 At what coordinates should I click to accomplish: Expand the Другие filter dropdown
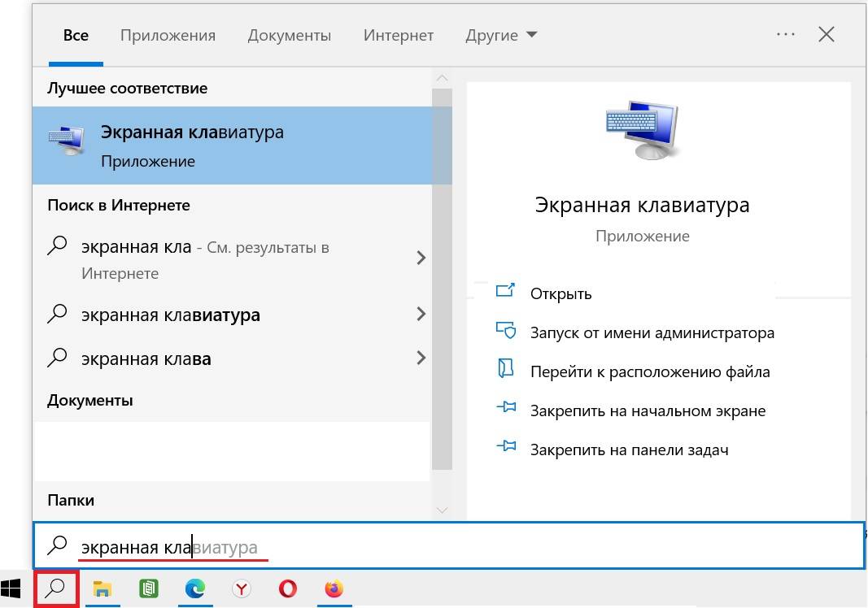tap(501, 35)
